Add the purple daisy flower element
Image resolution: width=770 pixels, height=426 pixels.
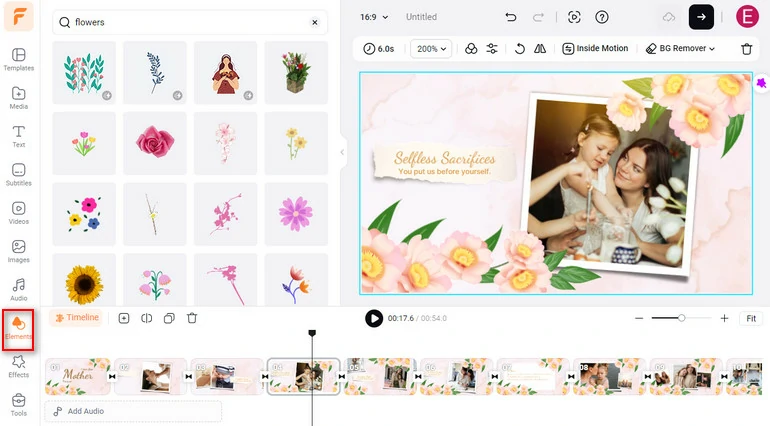(296, 214)
